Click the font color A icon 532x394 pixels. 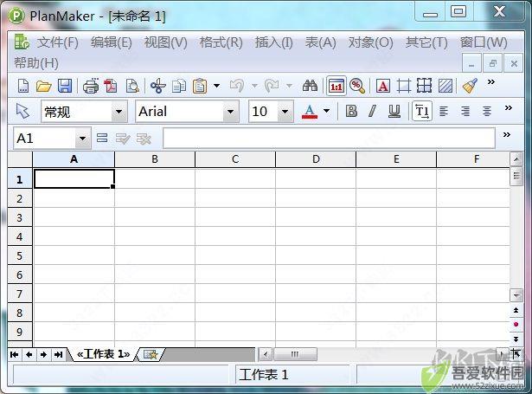click(310, 112)
